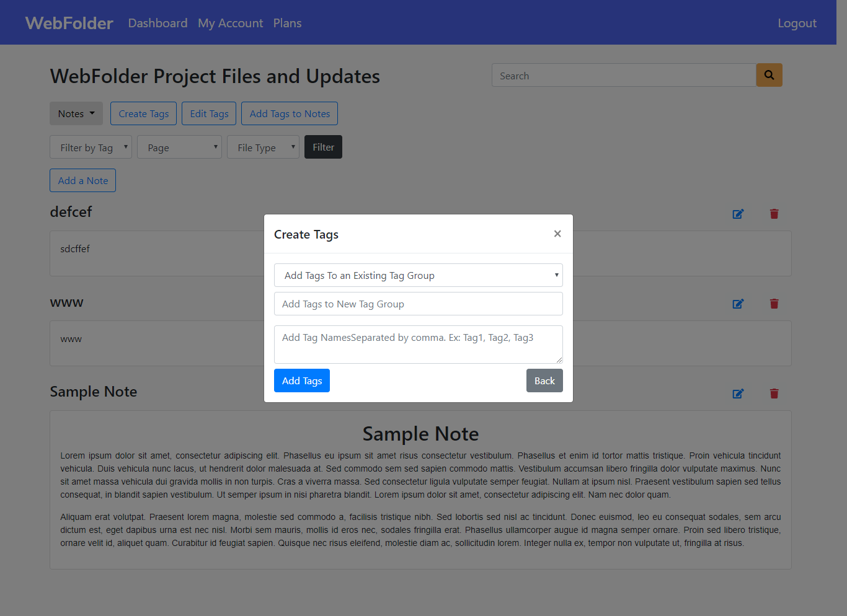Focus the Search input field

point(624,75)
